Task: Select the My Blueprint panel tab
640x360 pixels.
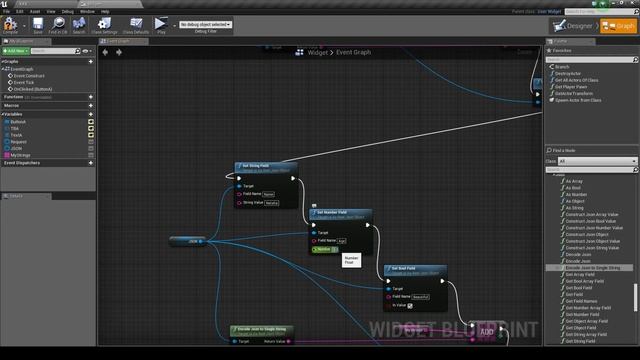Action: [x=26, y=41]
